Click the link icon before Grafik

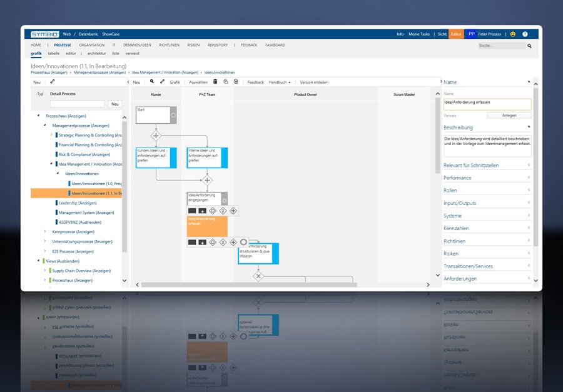point(162,82)
